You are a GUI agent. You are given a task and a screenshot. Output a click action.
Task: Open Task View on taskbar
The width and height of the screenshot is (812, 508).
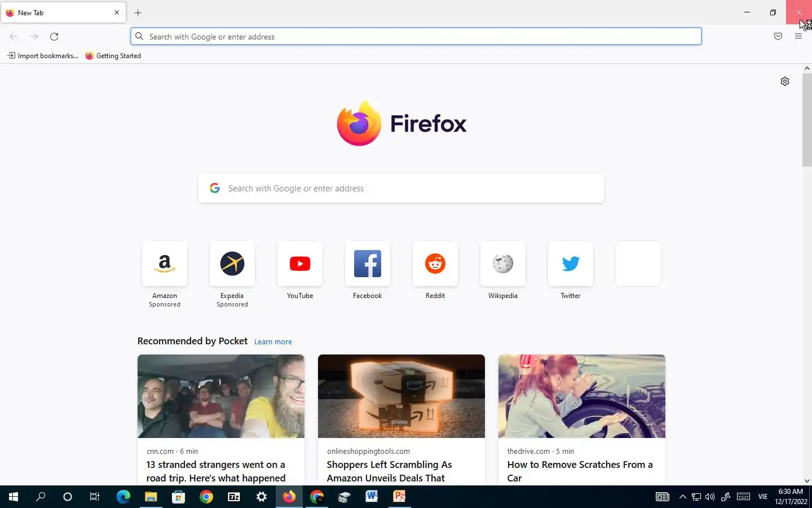[95, 497]
